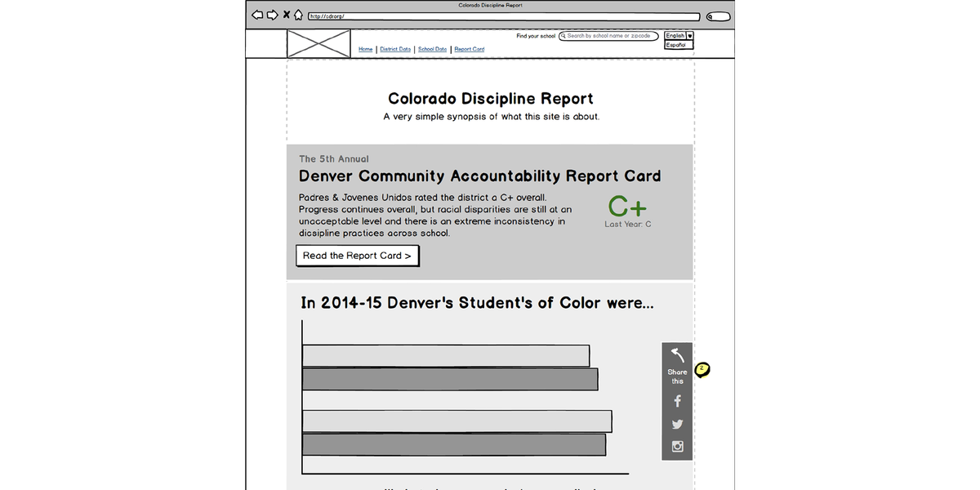
Task: Click the browser back arrow
Action: point(257,16)
